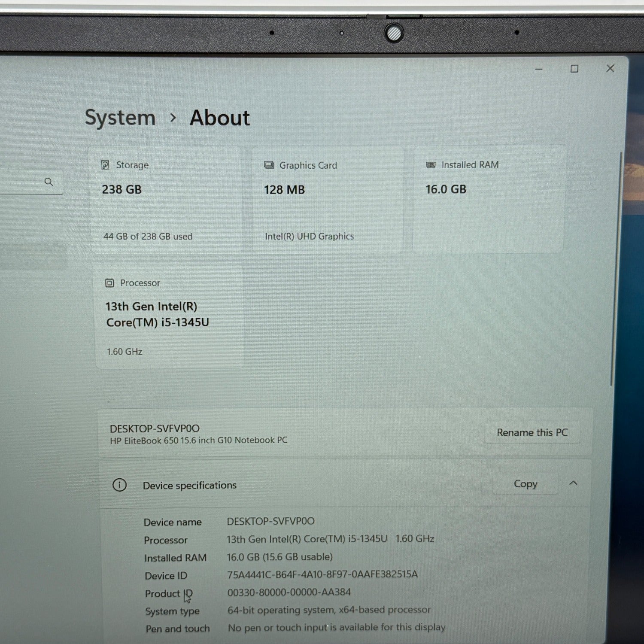Click the Device ID value '75A4441C-B64F-4A10-8F97-0AAFE382515A'
The width and height of the screenshot is (644, 644).
[322, 574]
